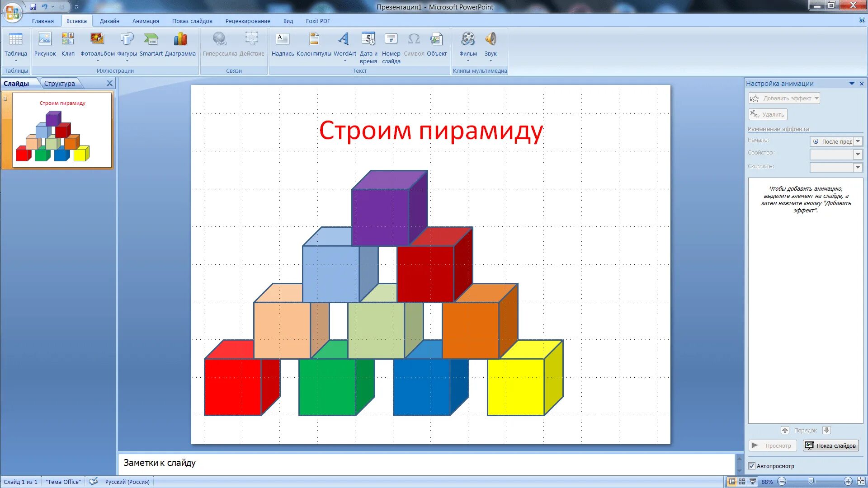Open the Начало start timing dropdown
The height and width of the screenshot is (488, 868).
click(858, 141)
